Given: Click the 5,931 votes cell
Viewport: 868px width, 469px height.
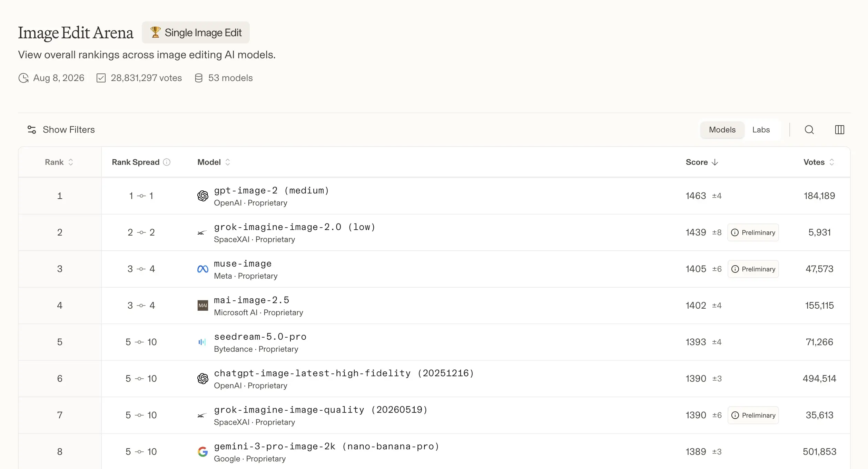Looking at the screenshot, I should click(x=819, y=232).
